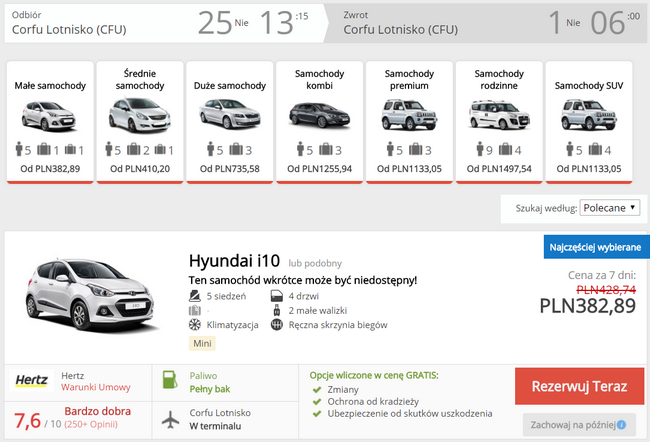Select the Małe samochody category card
The height and width of the screenshot is (442, 650).
pyautogui.click(x=50, y=122)
